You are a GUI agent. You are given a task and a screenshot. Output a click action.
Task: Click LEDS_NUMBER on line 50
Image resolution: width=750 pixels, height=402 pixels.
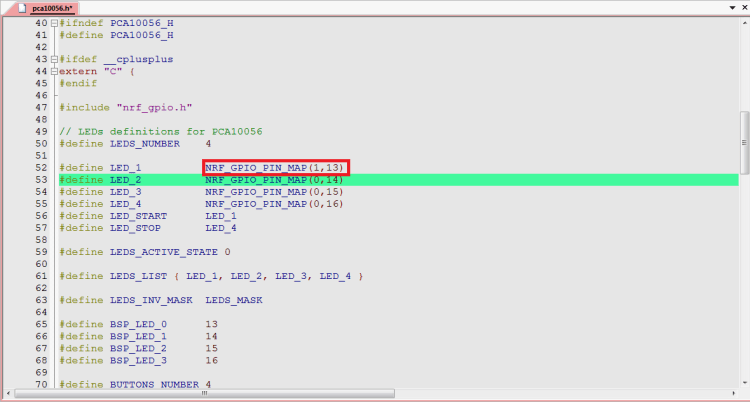(145, 144)
